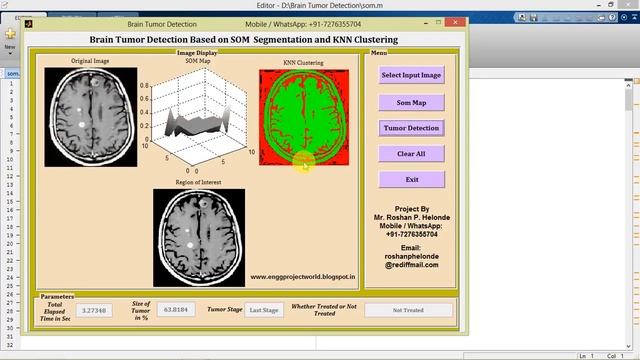The image size is (640, 360).
Task: Click the Total Elapsed Time value field
Action: click(x=94, y=311)
